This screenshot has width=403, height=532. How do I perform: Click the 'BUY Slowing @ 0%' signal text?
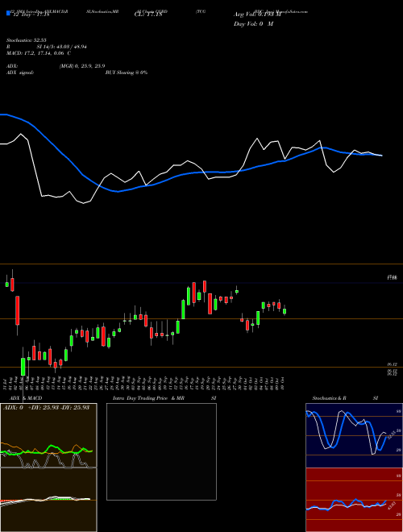[127, 73]
